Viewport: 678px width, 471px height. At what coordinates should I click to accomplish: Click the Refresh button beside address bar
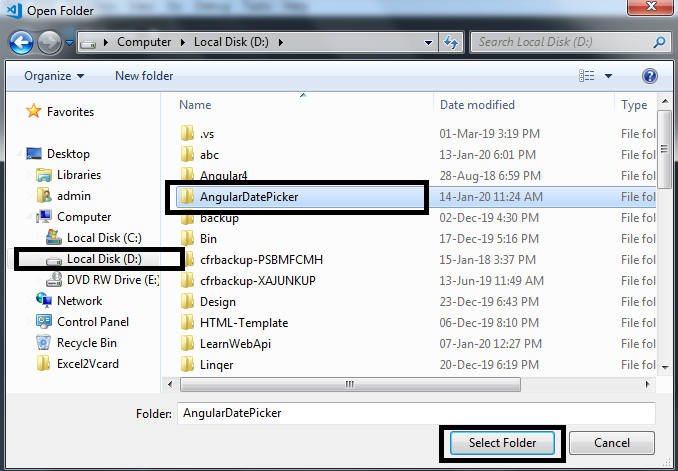click(x=451, y=42)
